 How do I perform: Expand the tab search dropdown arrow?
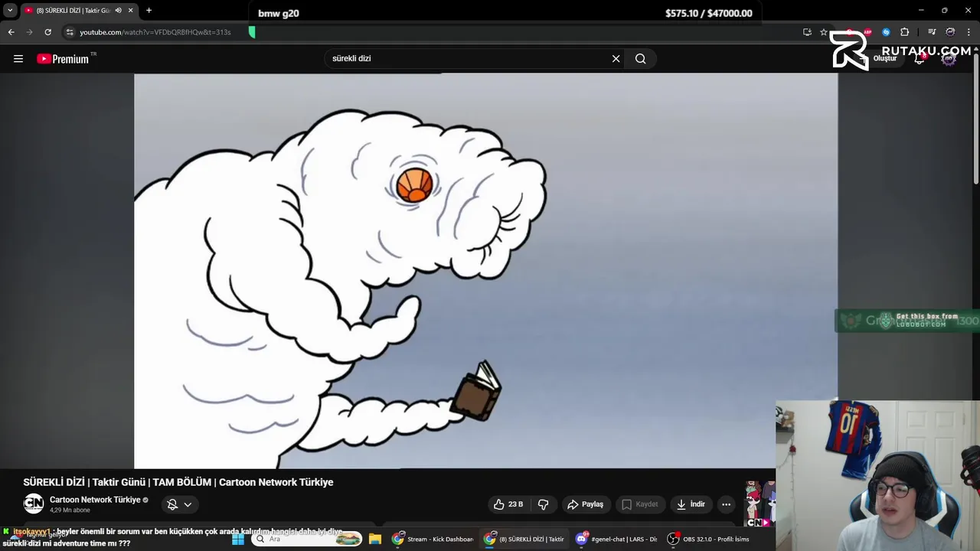click(10, 11)
